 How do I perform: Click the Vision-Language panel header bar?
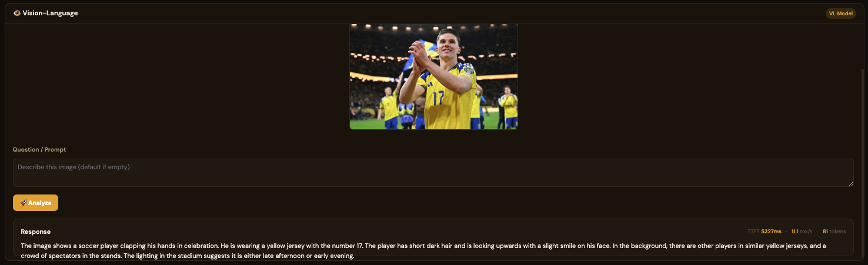(x=434, y=13)
